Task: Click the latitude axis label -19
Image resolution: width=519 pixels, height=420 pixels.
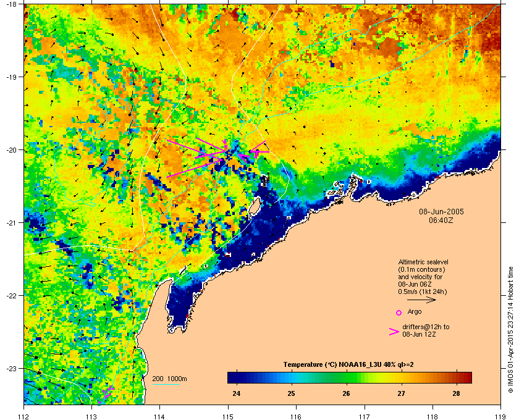Action: click(12, 77)
